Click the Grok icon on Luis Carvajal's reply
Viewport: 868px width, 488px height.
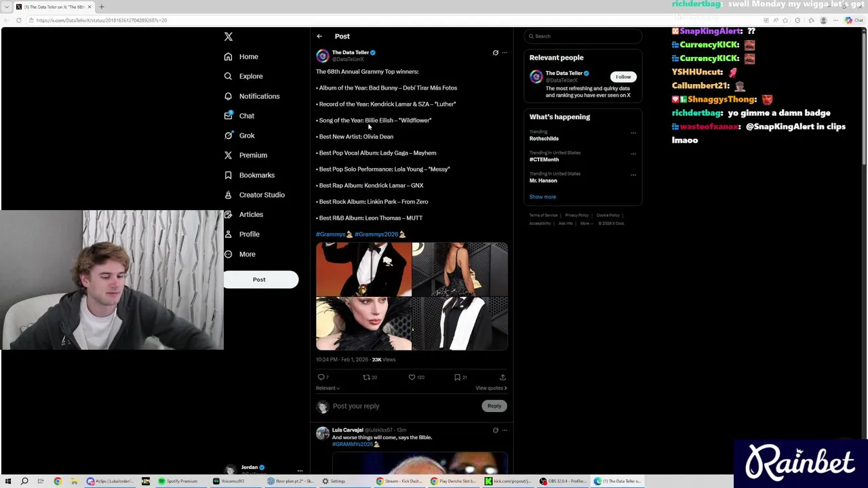click(495, 430)
